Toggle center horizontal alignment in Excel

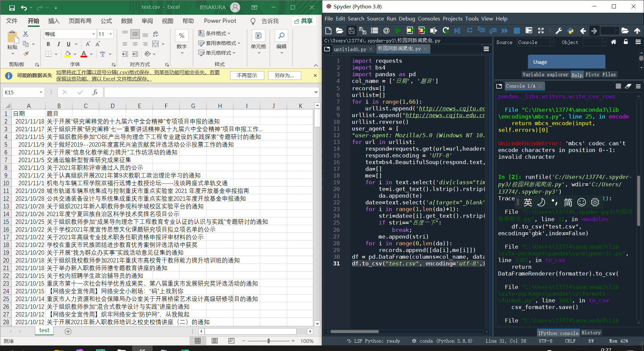point(135,44)
